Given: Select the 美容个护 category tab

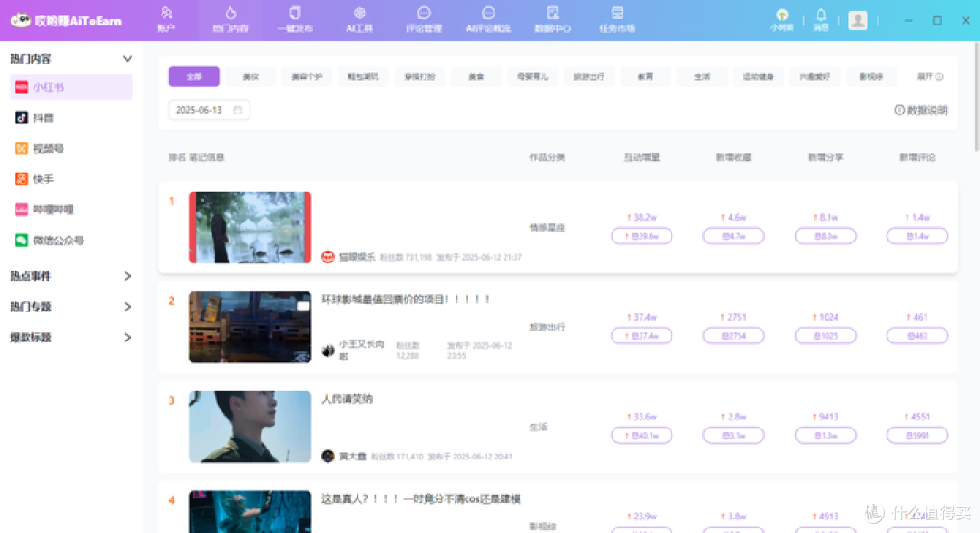Looking at the screenshot, I should (x=307, y=76).
